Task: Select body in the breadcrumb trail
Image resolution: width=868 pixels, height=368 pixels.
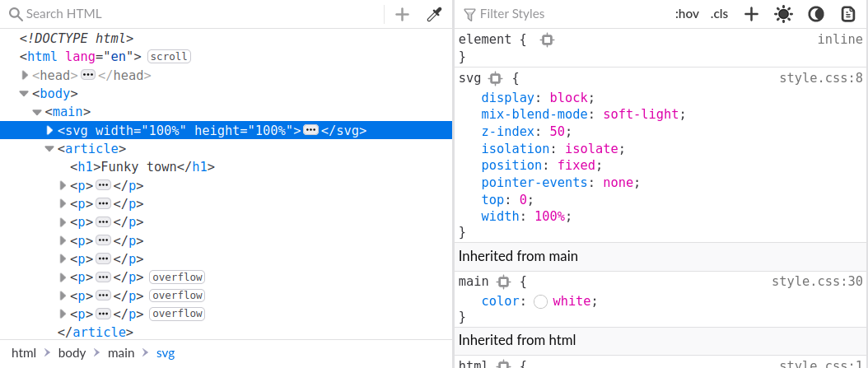Action: tap(72, 353)
